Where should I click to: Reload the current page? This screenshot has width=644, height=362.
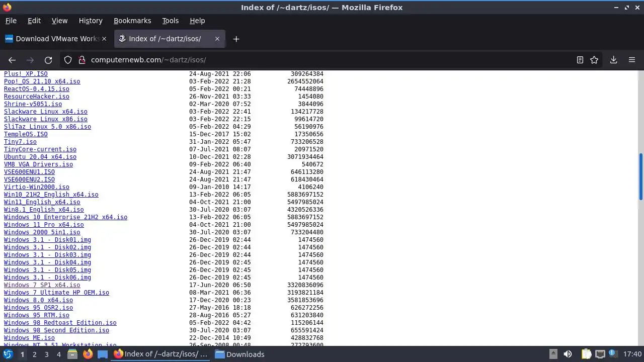48,60
